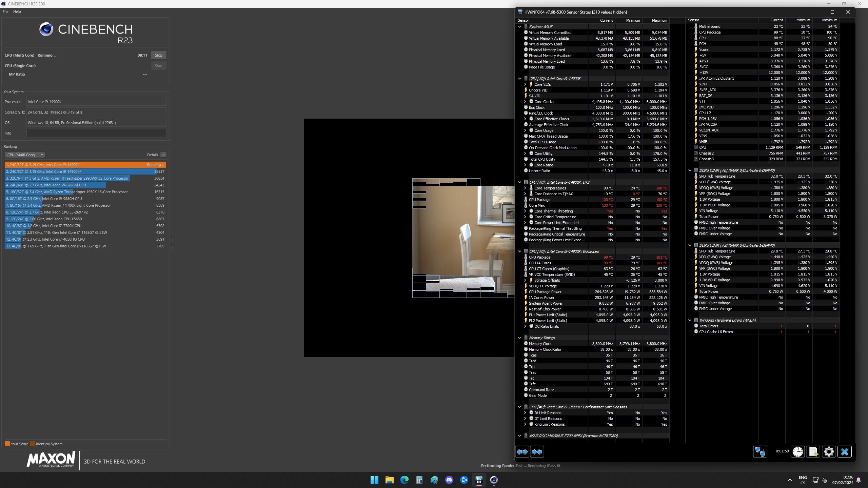Click HWiNFO expand columns arrows button

tap(522, 452)
